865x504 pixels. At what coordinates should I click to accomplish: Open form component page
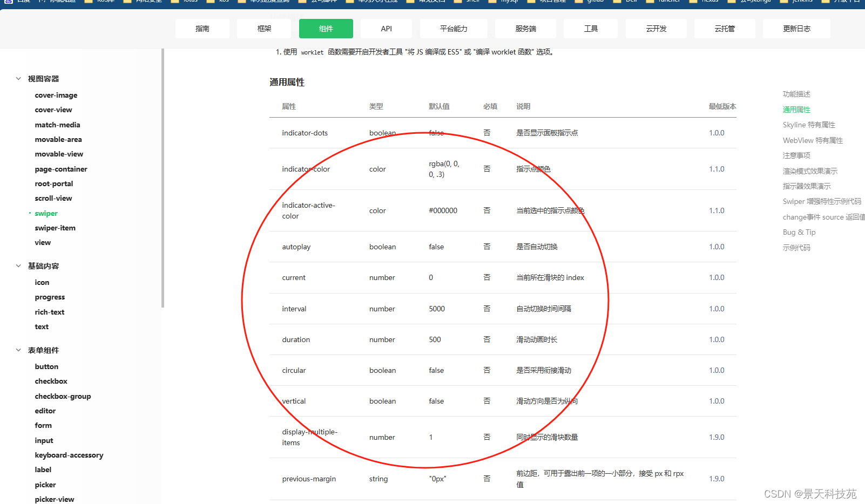click(43, 425)
